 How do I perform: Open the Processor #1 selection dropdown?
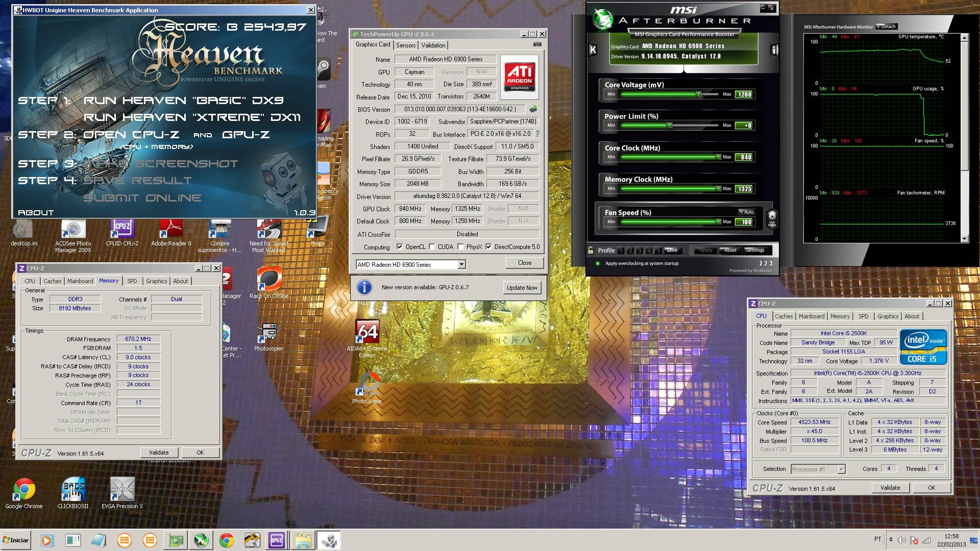(841, 469)
